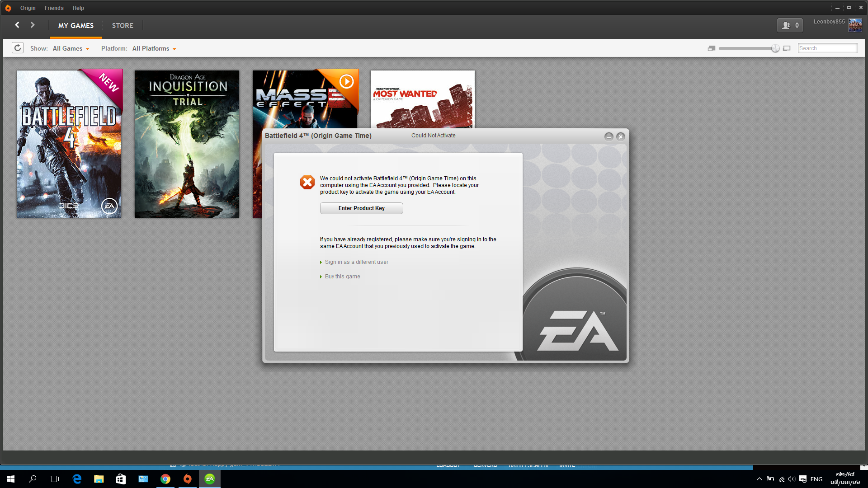
Task: Expand the Show All Games dropdown
Action: tap(71, 48)
